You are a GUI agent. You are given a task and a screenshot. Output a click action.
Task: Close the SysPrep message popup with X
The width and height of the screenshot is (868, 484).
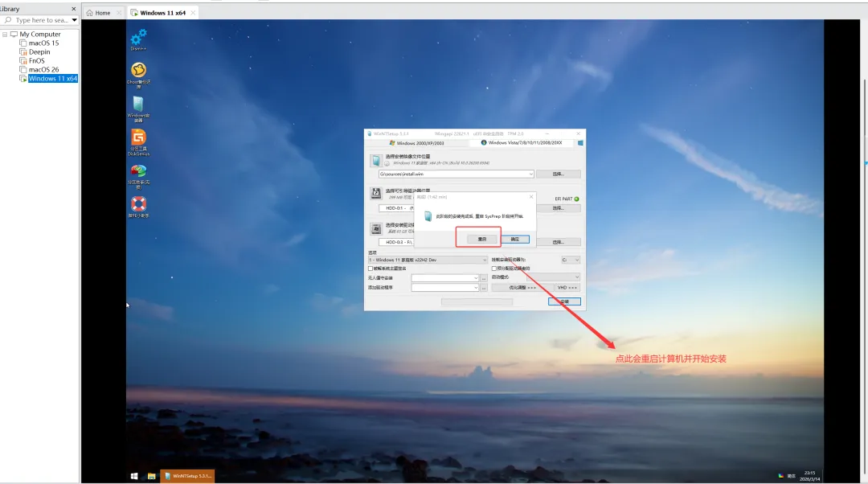(x=531, y=197)
